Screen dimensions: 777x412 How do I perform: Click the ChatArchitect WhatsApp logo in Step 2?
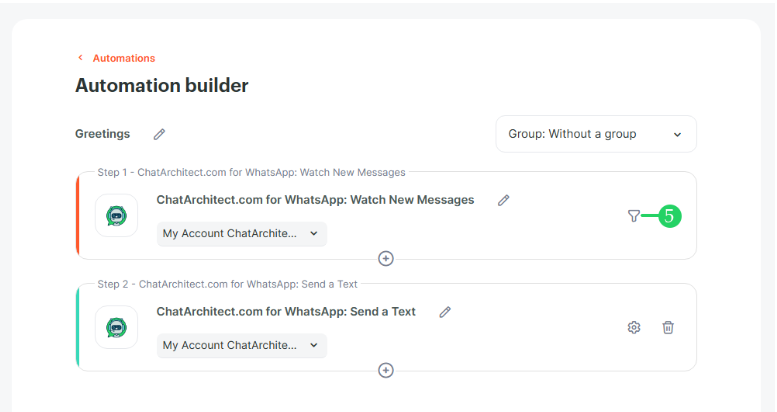point(116,327)
